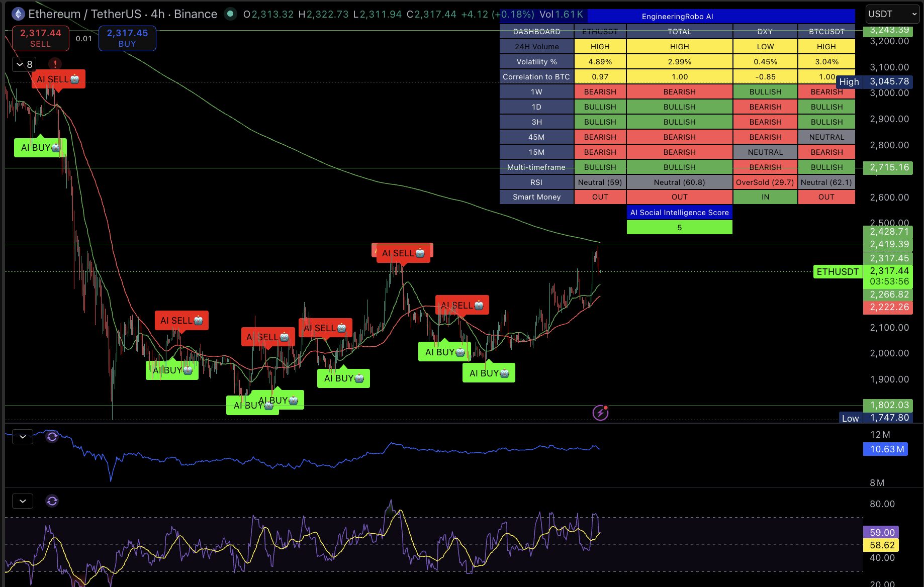Collapse the volume indicator pane with its chevron
The image size is (924, 587).
[22, 437]
